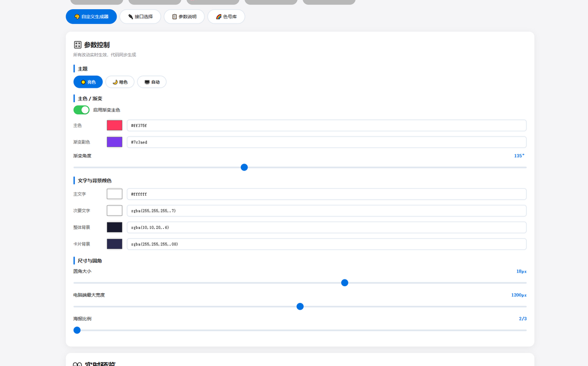Open the 主色 red color swatch
Screen dimensions: 588x366
(114, 126)
